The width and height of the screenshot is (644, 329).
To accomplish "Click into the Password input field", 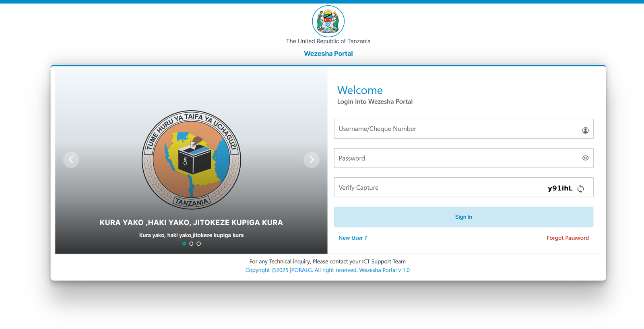I will click(455, 158).
